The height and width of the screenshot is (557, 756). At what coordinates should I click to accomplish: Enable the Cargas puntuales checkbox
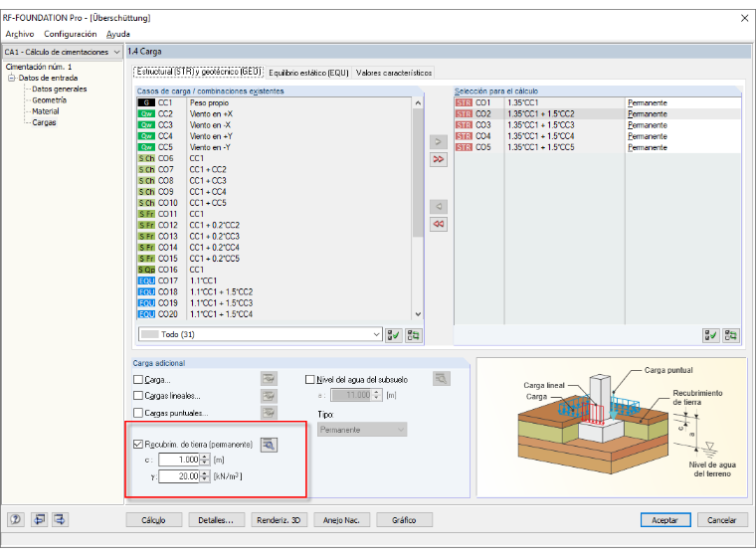138,413
